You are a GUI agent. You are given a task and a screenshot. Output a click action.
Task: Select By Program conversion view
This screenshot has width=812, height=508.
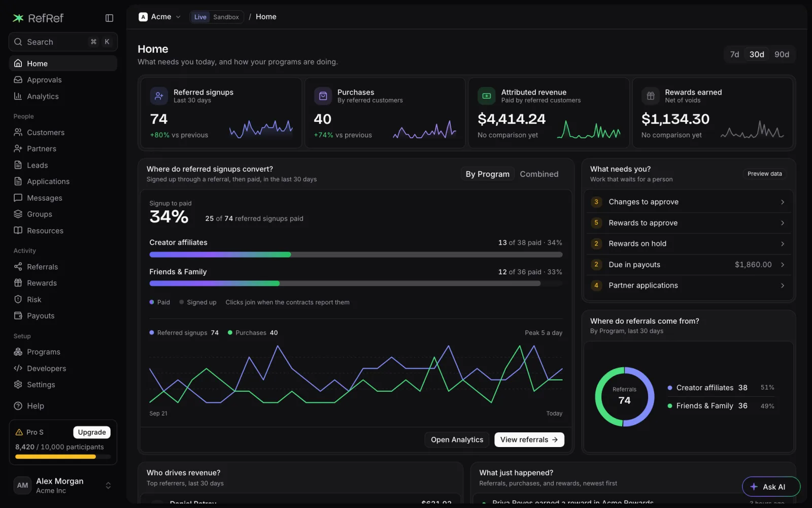click(x=487, y=174)
